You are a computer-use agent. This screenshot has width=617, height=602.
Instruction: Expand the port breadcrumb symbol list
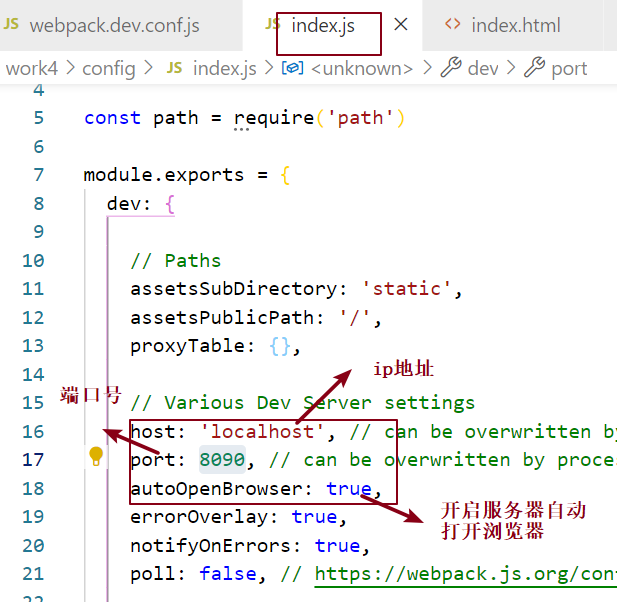click(569, 68)
